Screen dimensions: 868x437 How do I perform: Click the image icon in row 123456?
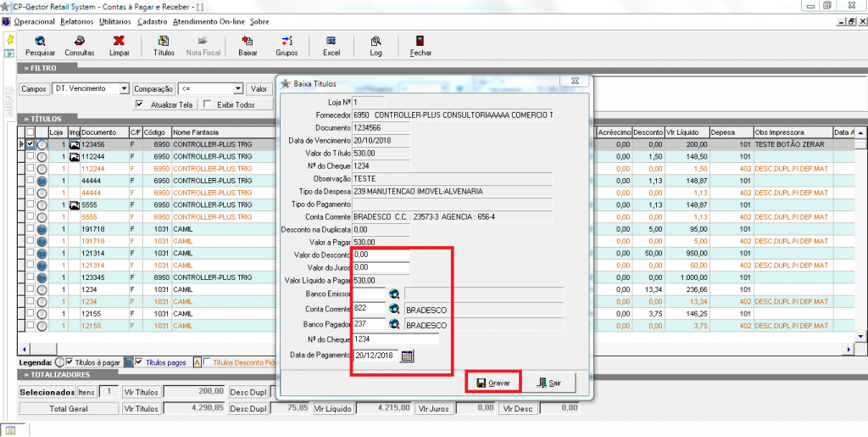(x=75, y=144)
